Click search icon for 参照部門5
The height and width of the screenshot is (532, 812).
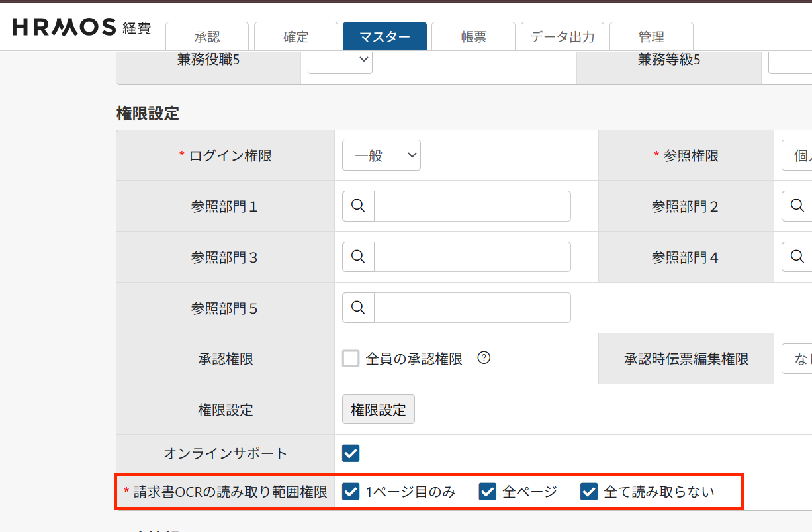point(358,308)
